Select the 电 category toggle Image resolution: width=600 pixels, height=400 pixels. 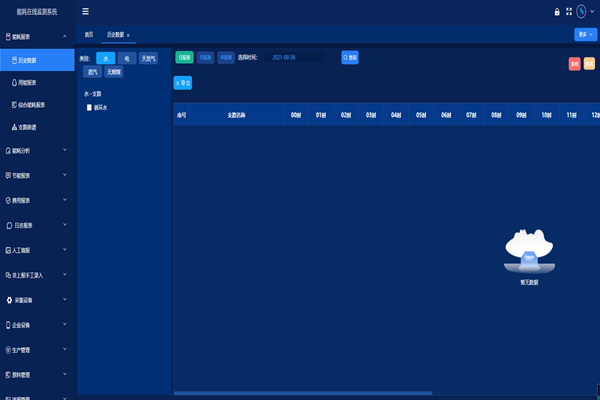pos(126,58)
